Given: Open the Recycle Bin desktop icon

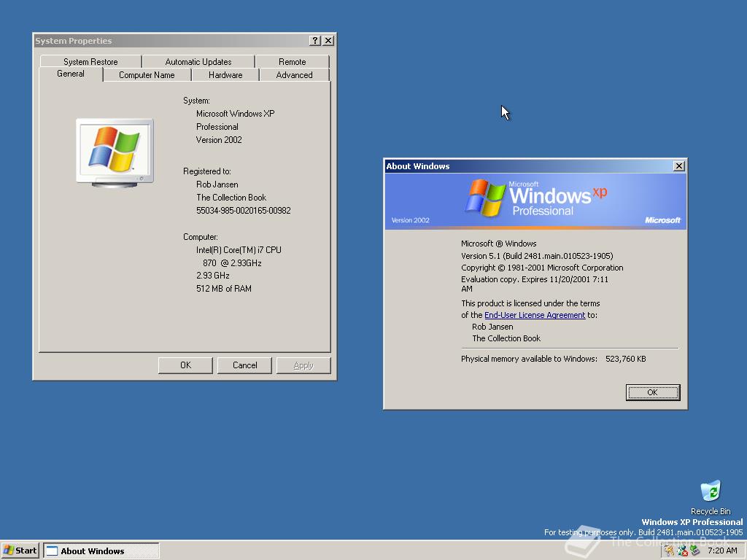Looking at the screenshot, I should (x=711, y=497).
